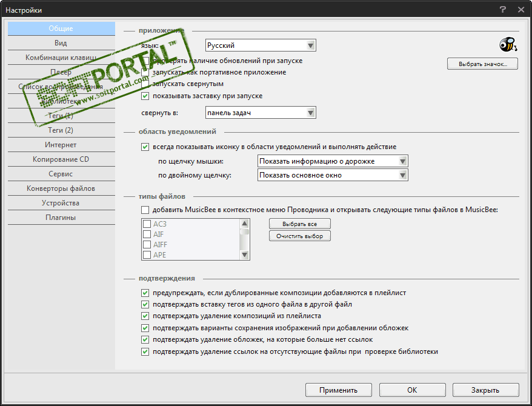Select the APE file type checkbox
The width and height of the screenshot is (532, 406).
[147, 255]
